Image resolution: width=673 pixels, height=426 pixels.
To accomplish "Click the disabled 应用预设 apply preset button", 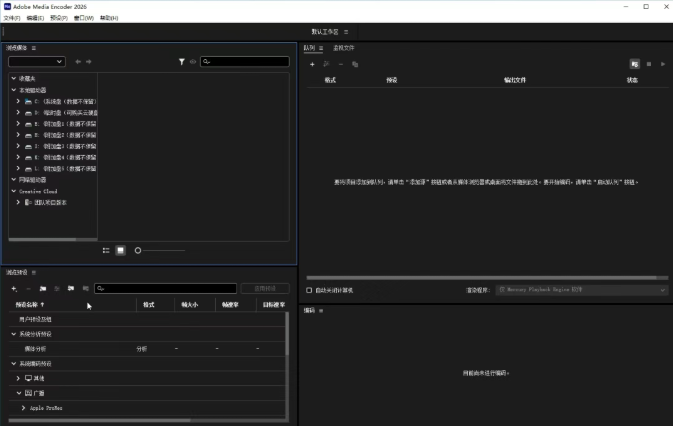I will pos(265,289).
